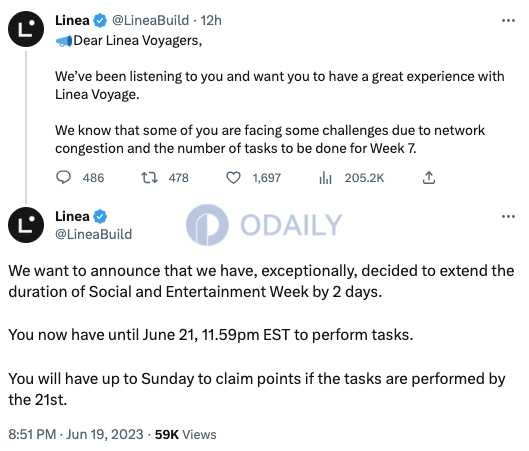
Task: Open the three-dot menu on top tweet
Action: [x=508, y=21]
